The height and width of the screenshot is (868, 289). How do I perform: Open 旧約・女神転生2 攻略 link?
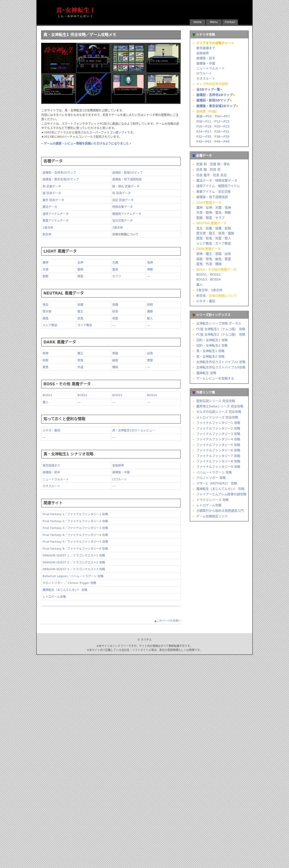[x=212, y=346]
